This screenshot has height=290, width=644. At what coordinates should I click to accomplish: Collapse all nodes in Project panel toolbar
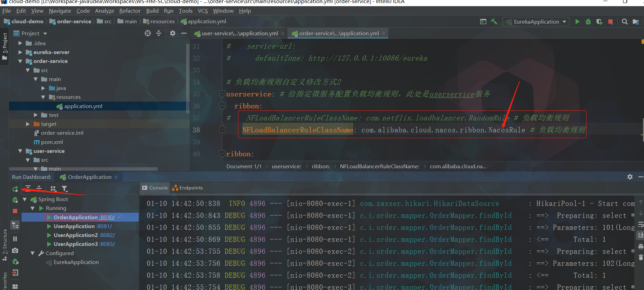pyautogui.click(x=159, y=33)
